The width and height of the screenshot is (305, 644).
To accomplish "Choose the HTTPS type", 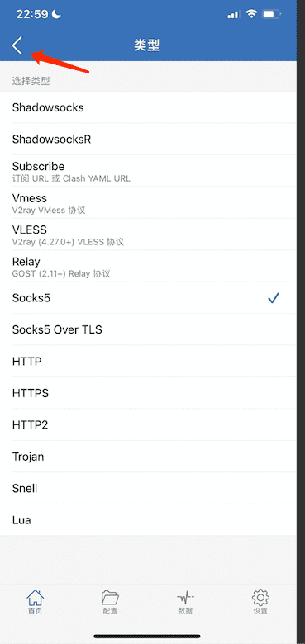I will [148, 394].
